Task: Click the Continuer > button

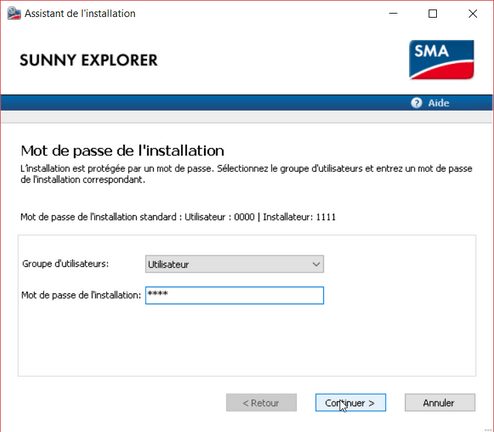Action: [x=350, y=403]
